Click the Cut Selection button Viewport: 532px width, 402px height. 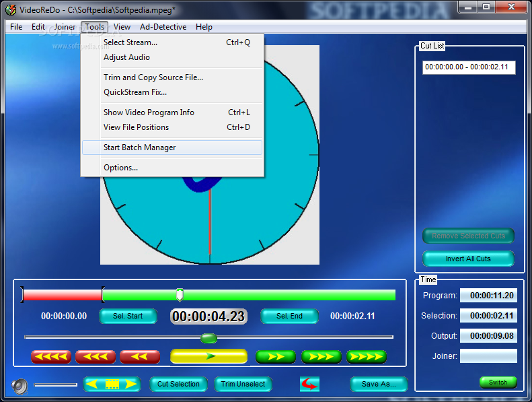(x=178, y=384)
